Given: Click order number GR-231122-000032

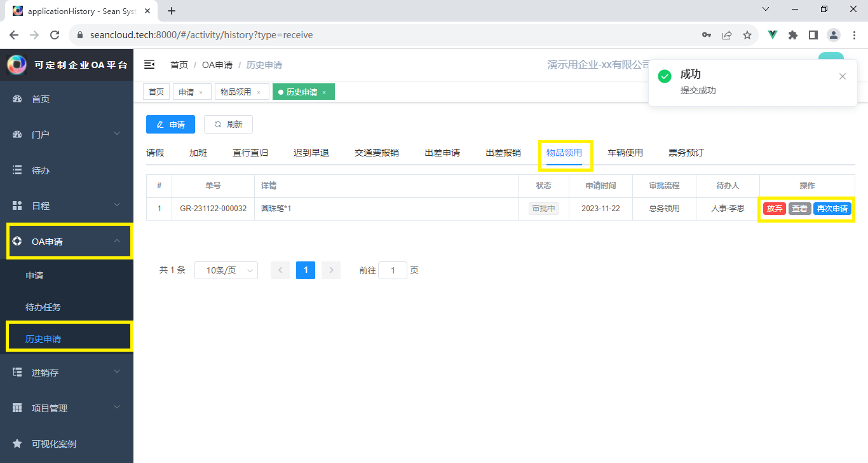Looking at the screenshot, I should [213, 209].
